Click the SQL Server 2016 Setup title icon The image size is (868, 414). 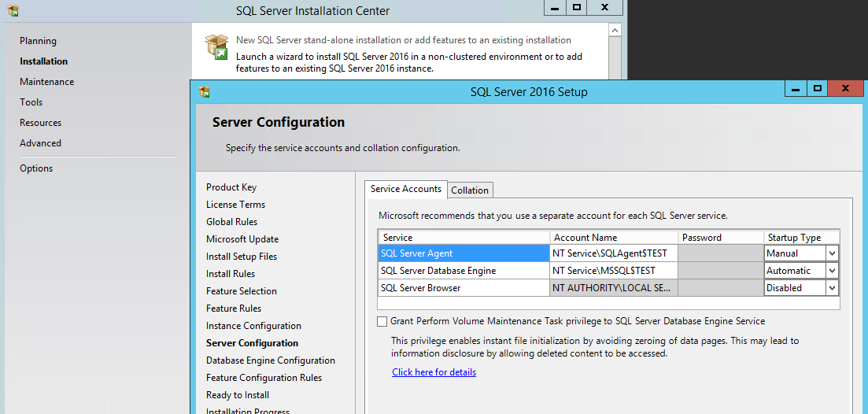coord(205,92)
